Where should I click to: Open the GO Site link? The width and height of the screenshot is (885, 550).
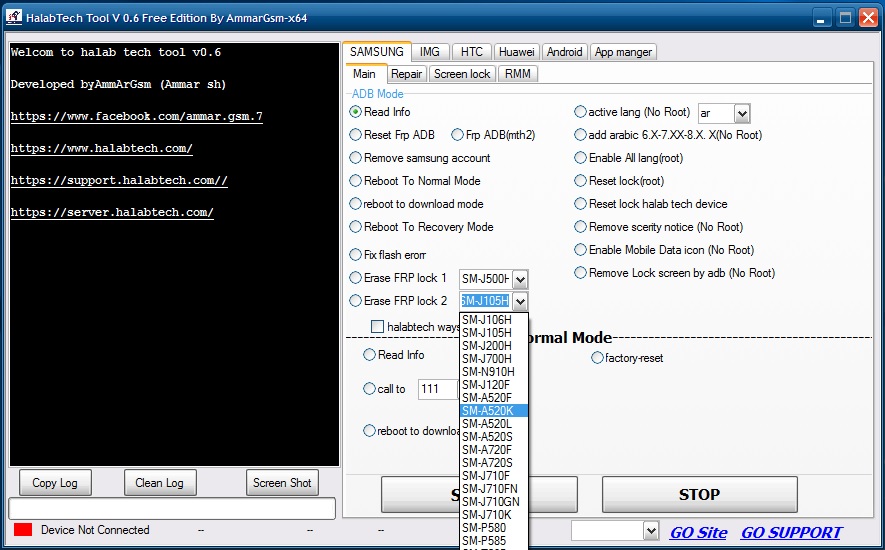(x=699, y=532)
